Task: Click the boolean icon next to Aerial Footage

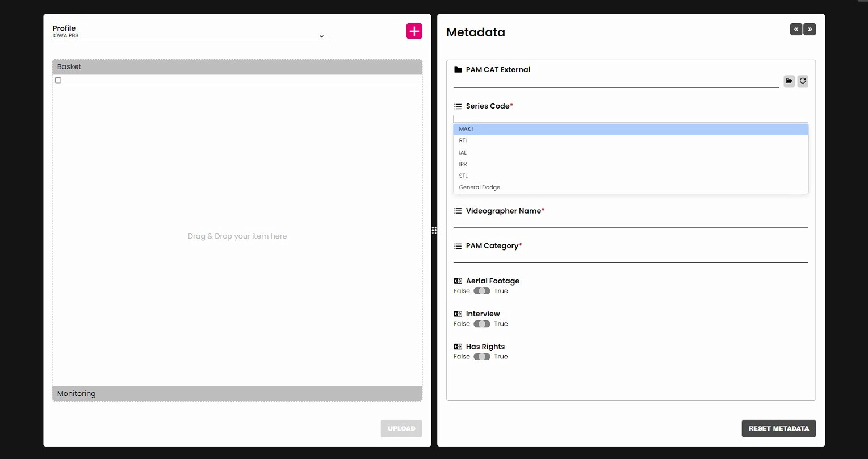Action: point(458,281)
